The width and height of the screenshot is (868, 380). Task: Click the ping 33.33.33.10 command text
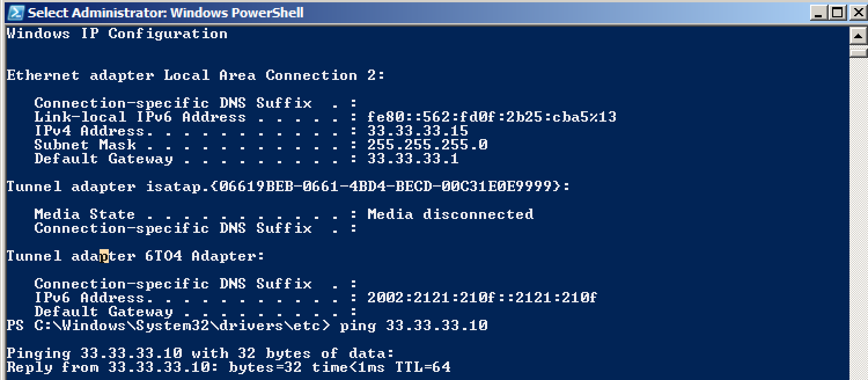pyautogui.click(x=414, y=326)
